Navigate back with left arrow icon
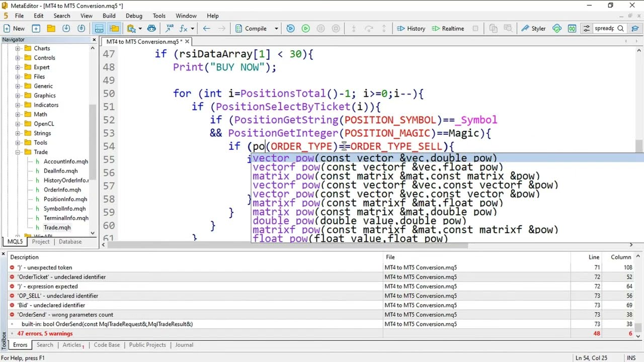 (x=206, y=29)
